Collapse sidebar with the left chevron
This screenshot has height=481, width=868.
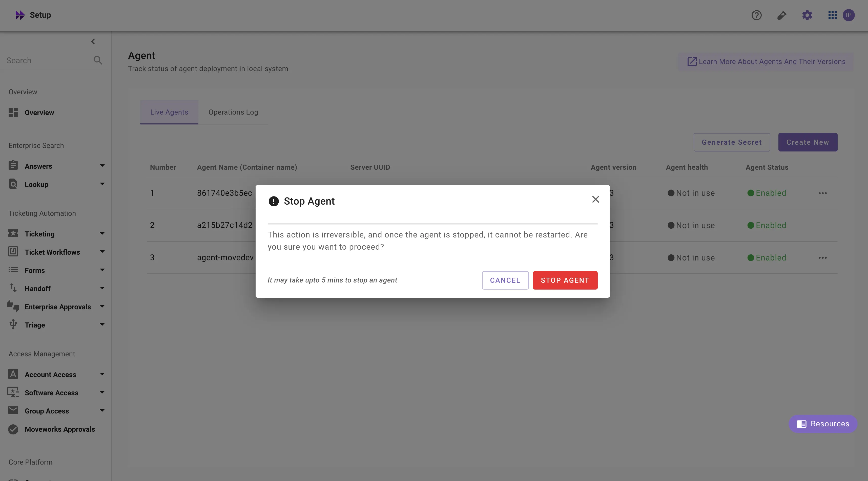click(93, 41)
